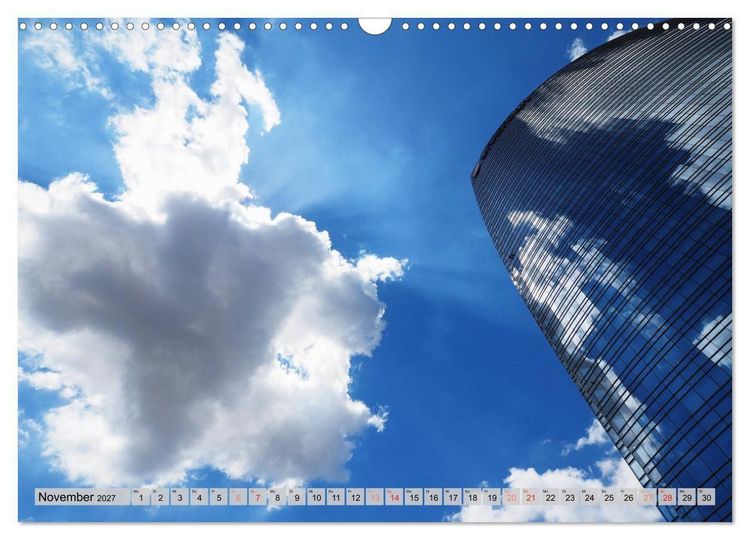Screen dimensions: 750x540
Task: Pick the faded red date 20
Action: coord(512,497)
